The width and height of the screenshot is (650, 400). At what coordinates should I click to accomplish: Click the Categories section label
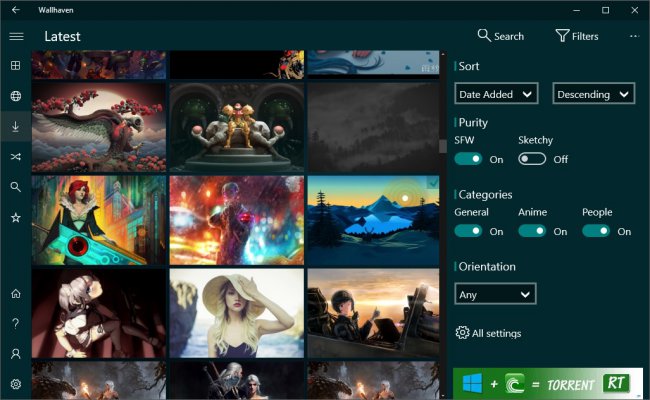click(x=485, y=194)
